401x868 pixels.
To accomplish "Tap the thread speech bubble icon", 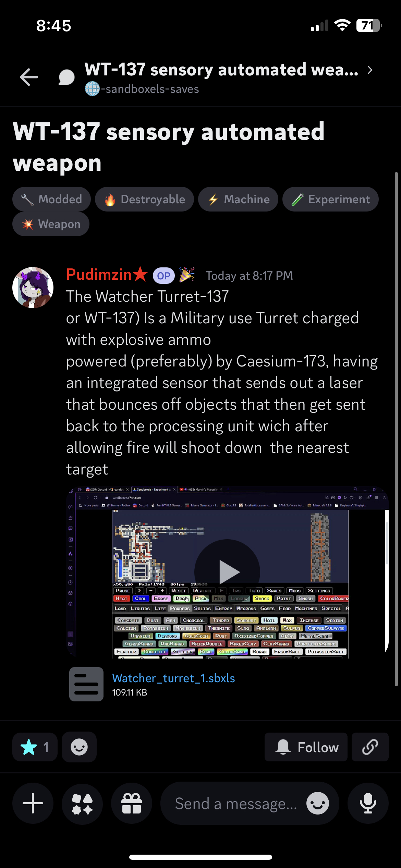I will pyautogui.click(x=66, y=77).
